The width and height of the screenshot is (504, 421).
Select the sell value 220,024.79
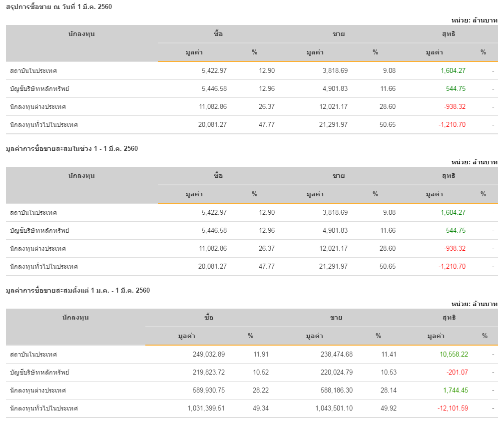pyautogui.click(x=336, y=372)
